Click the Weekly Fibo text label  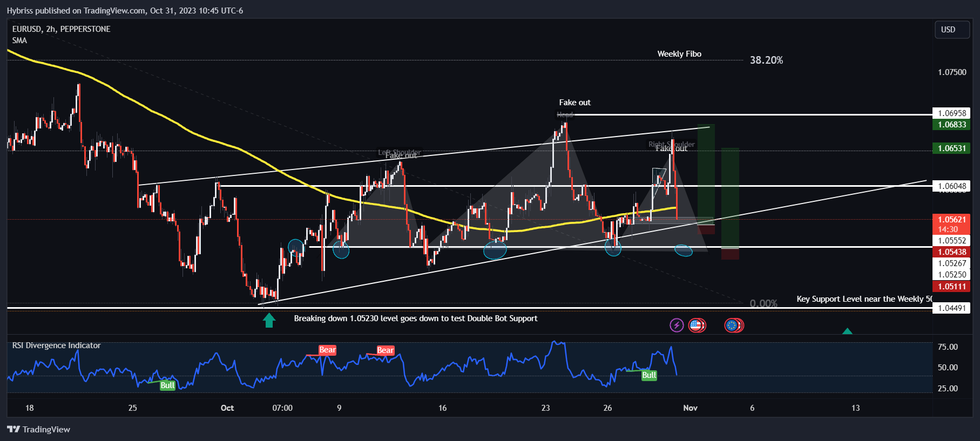tap(679, 54)
